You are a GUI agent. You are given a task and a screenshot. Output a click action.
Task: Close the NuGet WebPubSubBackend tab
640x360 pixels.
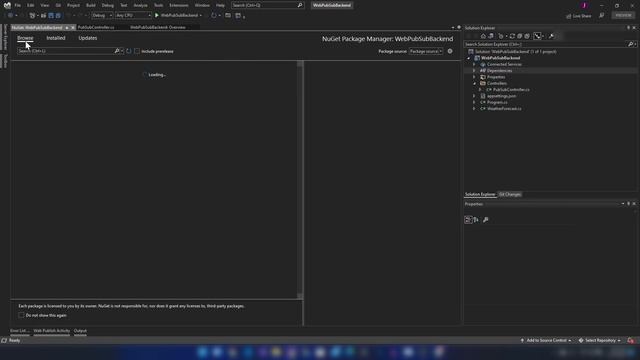[73, 27]
